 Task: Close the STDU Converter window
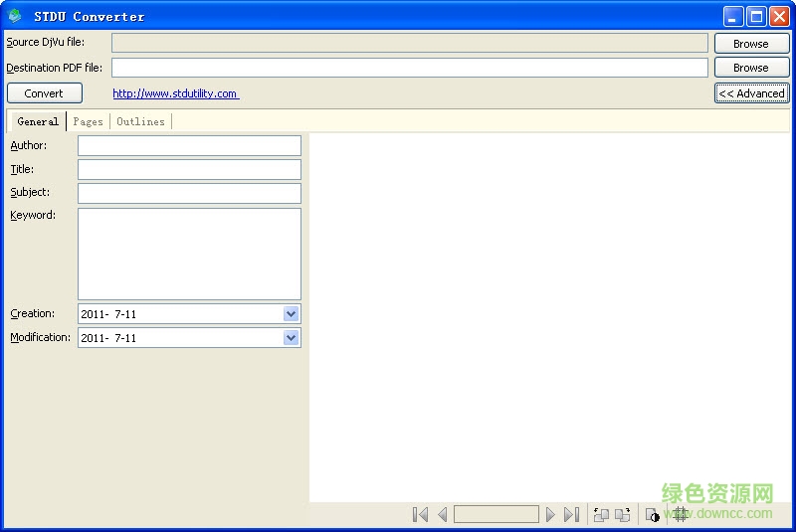point(779,17)
